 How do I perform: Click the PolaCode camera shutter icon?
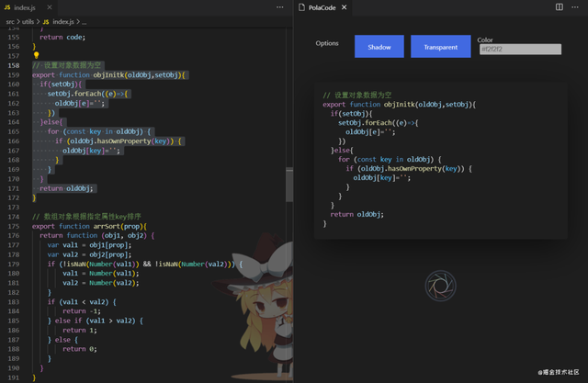[x=440, y=286]
